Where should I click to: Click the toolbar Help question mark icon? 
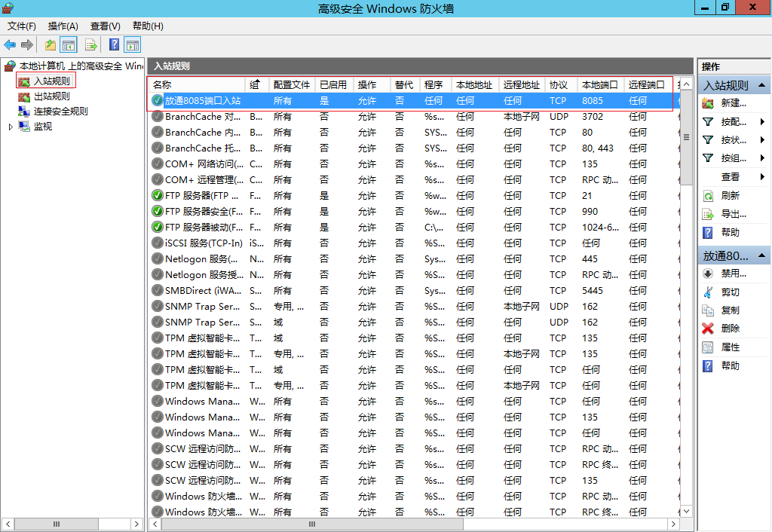[x=114, y=45]
